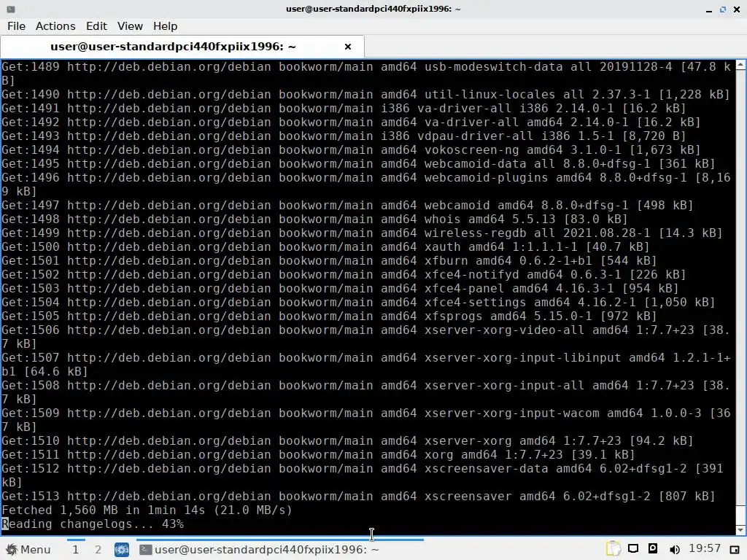Image resolution: width=747 pixels, height=560 pixels.
Task: Click the Get:1490 util-linux-locales line
Action: click(x=365, y=94)
